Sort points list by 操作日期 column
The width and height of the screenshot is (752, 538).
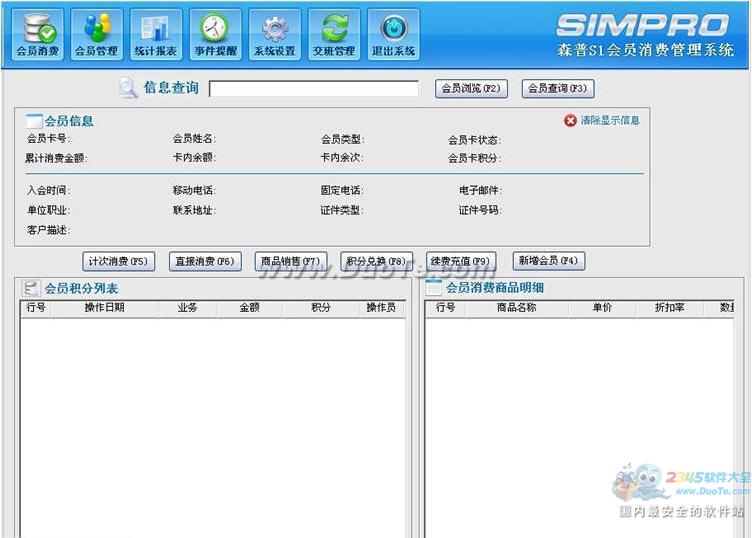pos(105,308)
